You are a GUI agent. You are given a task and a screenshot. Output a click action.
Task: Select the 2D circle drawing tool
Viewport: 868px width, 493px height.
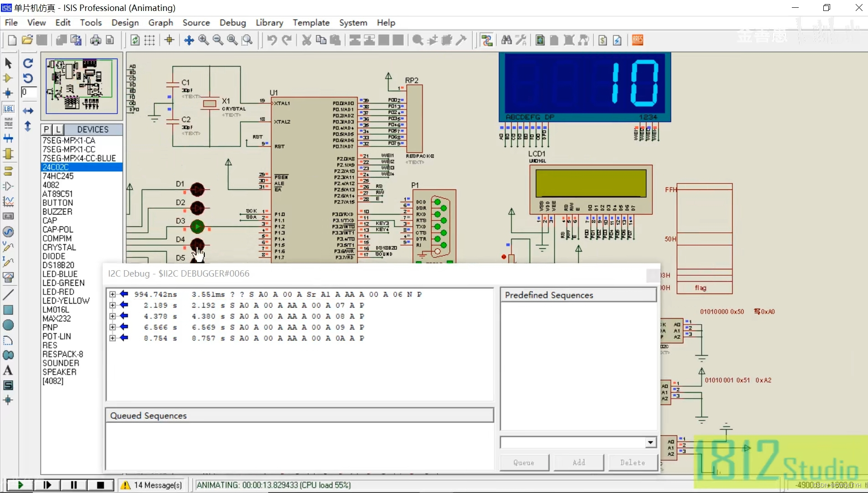(8, 325)
